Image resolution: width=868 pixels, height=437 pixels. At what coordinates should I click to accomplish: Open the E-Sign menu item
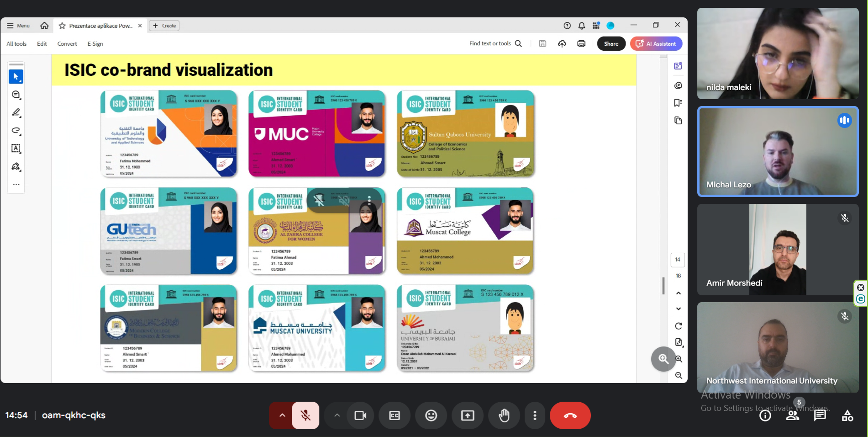[x=95, y=44]
